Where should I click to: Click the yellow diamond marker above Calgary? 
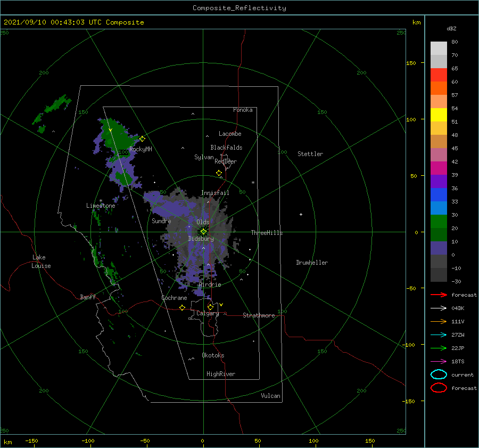pos(210,307)
